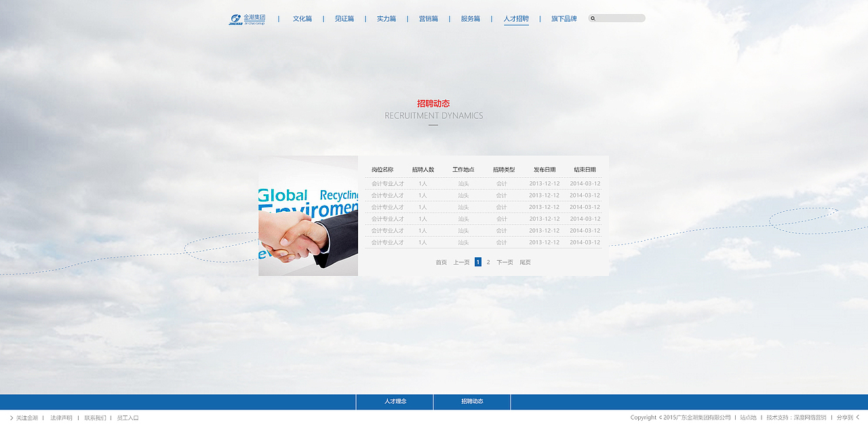Click the arrow icon beside 分享到
Image resolution: width=868 pixels, height=427 pixels.
[x=858, y=417]
